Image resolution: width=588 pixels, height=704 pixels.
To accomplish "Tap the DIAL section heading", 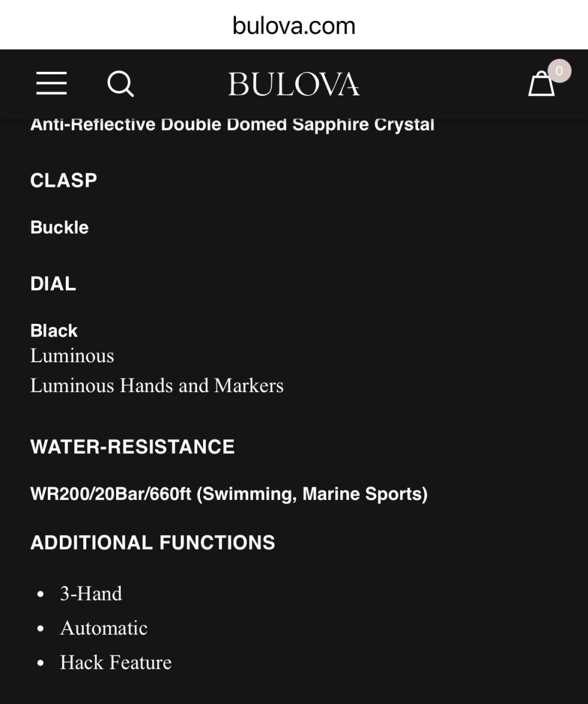I will (x=53, y=284).
